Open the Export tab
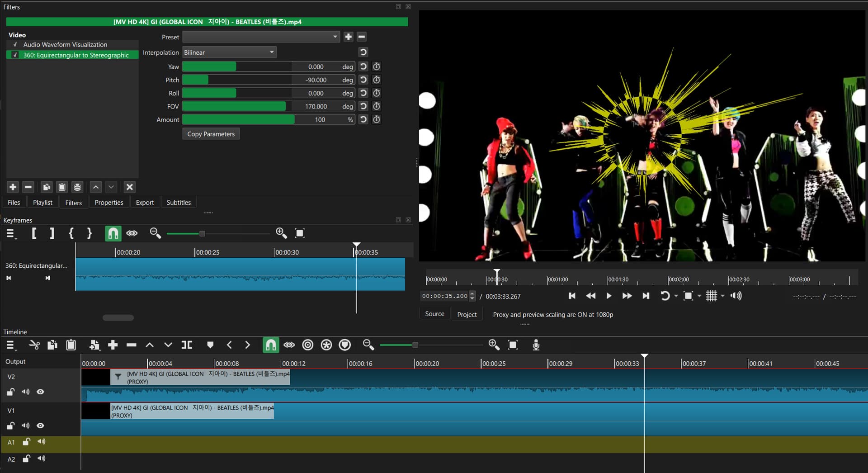The height and width of the screenshot is (473, 868). 145,203
